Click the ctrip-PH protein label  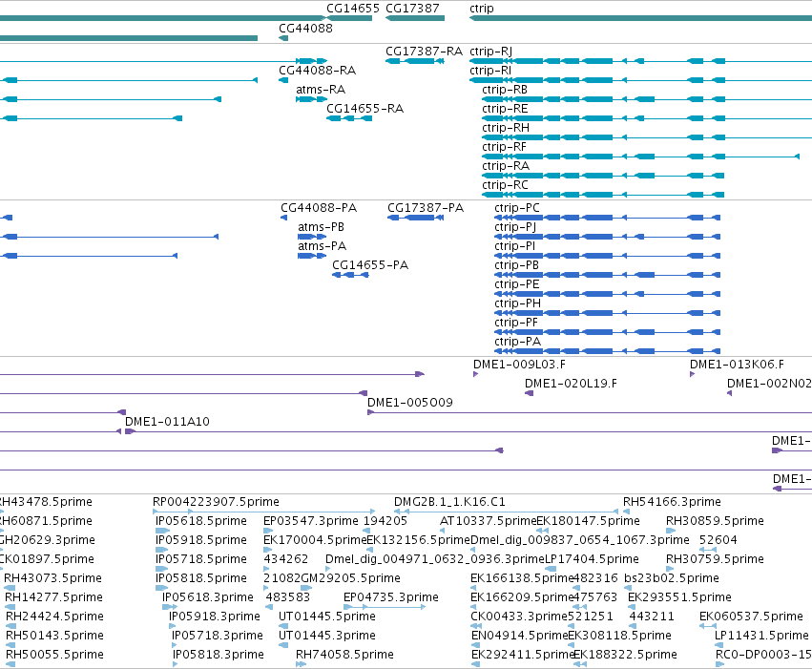pos(518,304)
